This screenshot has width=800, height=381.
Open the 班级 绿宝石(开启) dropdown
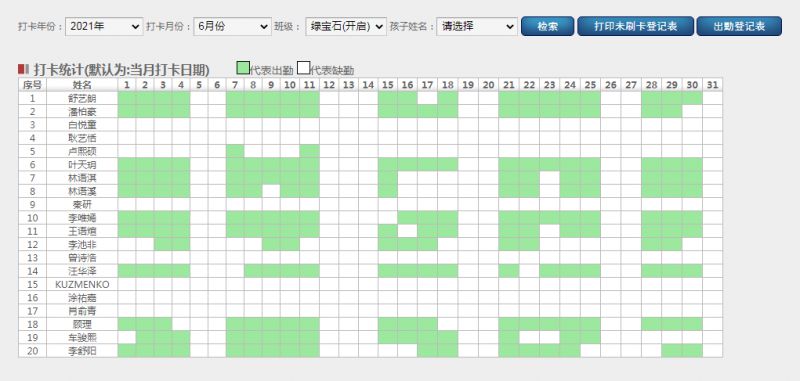pos(346,27)
